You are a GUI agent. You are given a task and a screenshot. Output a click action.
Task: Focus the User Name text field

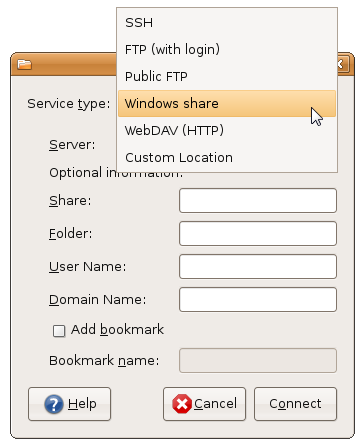258,266
